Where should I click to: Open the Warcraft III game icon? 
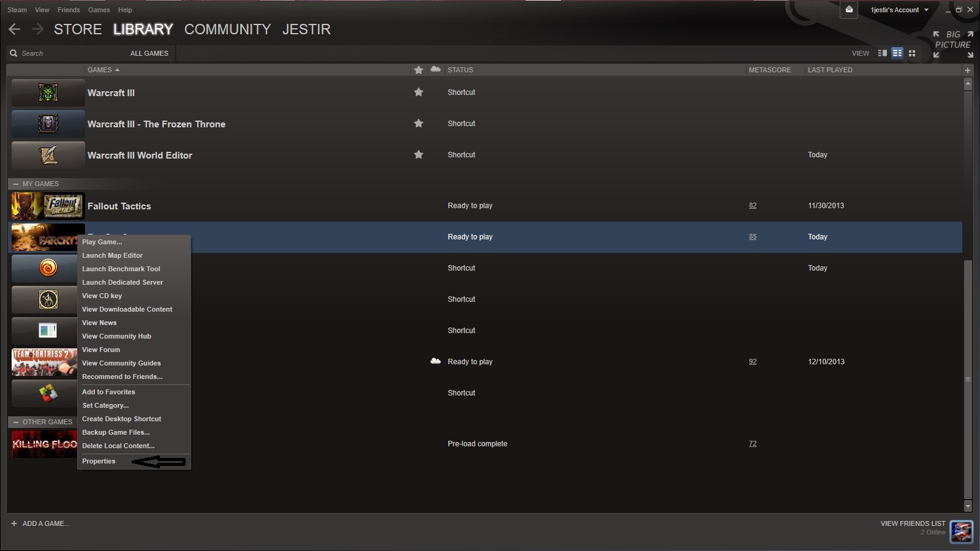point(48,92)
